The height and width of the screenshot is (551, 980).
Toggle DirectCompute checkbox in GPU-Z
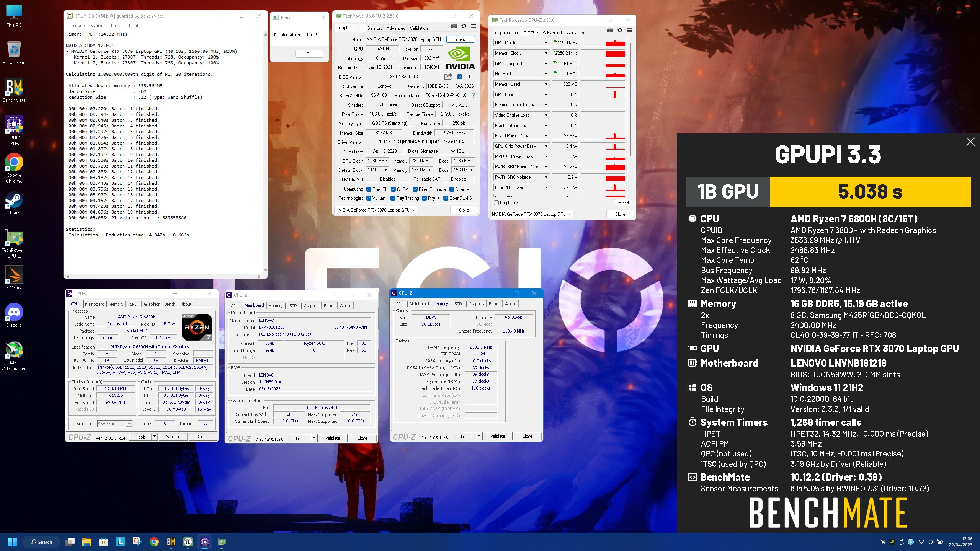(x=415, y=189)
